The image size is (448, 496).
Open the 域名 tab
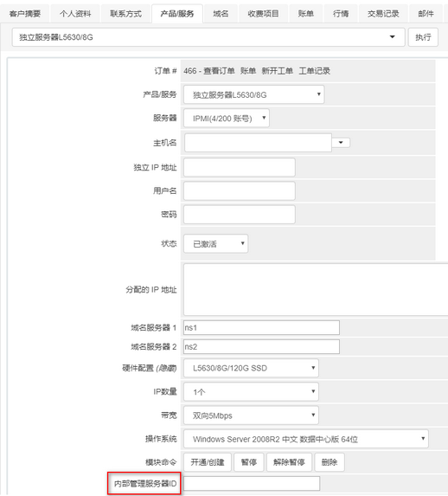pos(221,14)
